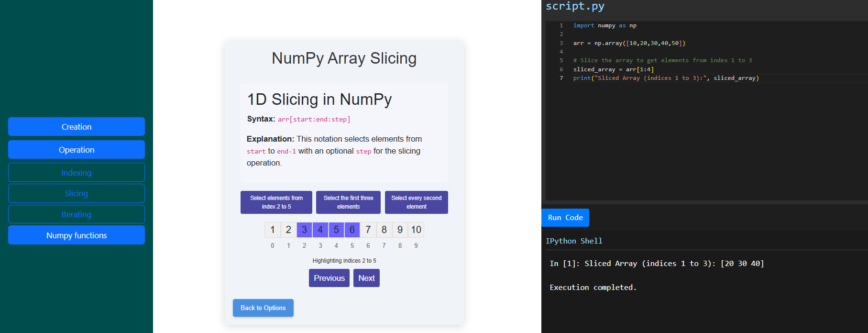Select the Slicing sidebar option
Screen dimensions: 868x333
(77, 193)
